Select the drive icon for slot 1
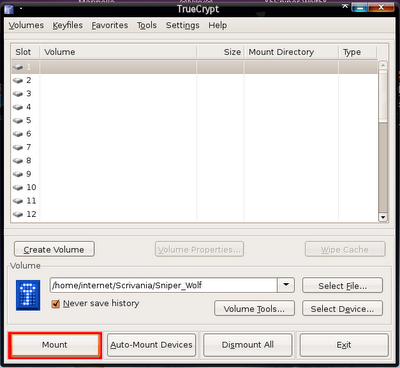The image size is (400, 368). [18, 67]
